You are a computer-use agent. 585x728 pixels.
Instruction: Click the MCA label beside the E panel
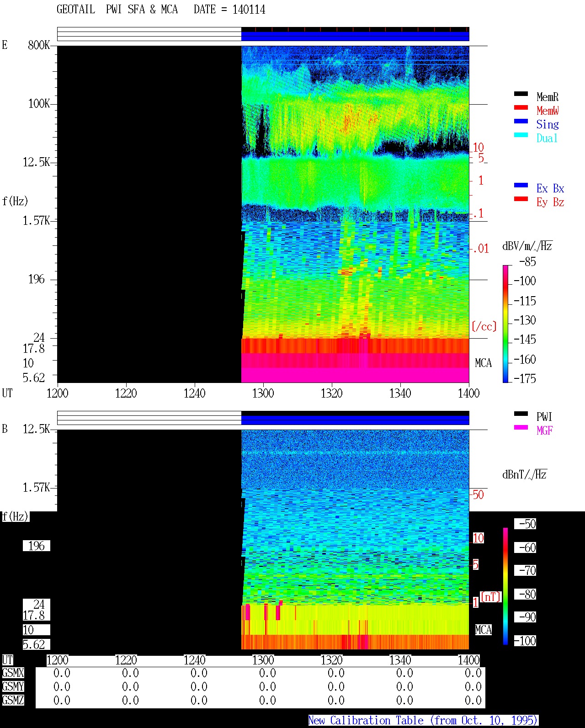tap(483, 363)
